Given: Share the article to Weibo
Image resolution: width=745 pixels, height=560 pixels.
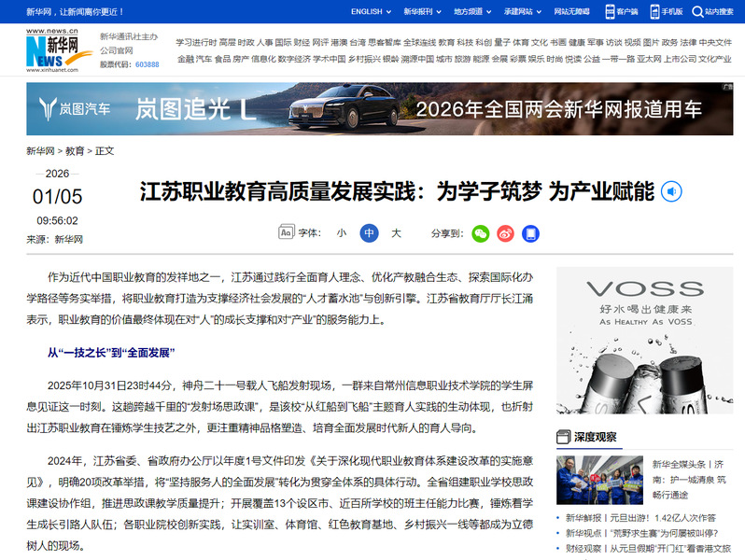Looking at the screenshot, I should click(505, 233).
